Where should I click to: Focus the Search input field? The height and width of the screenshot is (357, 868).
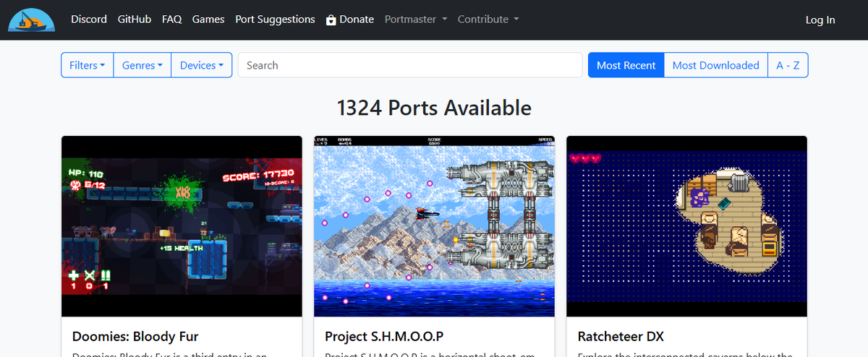point(410,65)
